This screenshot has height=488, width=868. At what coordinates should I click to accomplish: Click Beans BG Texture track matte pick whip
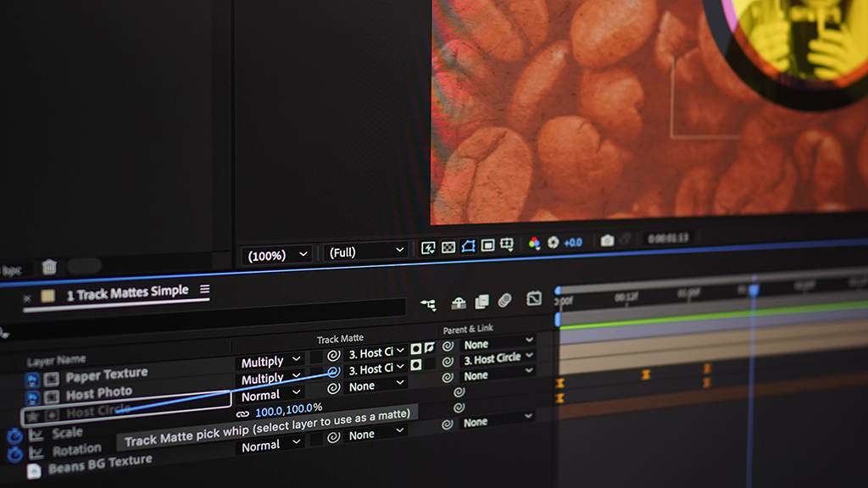click(x=333, y=437)
